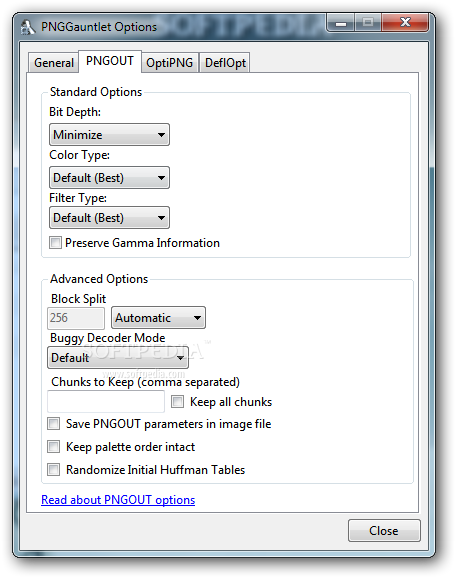Click the Bit Depth: label
The height and width of the screenshot is (578, 456).
tap(75, 112)
